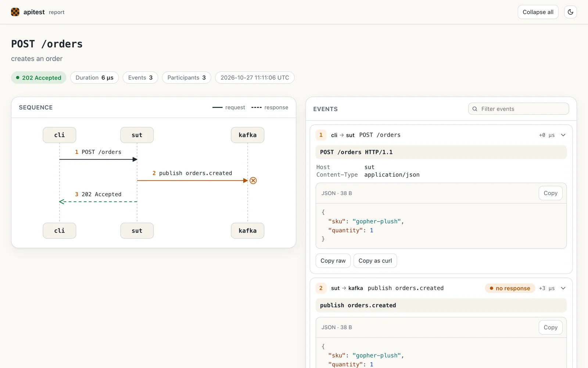
Task: Click the '+3 µs' timing of event 2
Action: pos(547,288)
